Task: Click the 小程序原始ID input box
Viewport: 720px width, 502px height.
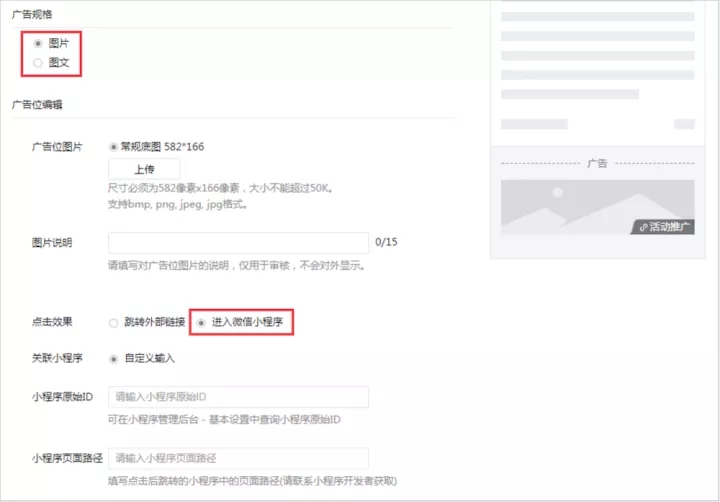Action: [x=238, y=397]
